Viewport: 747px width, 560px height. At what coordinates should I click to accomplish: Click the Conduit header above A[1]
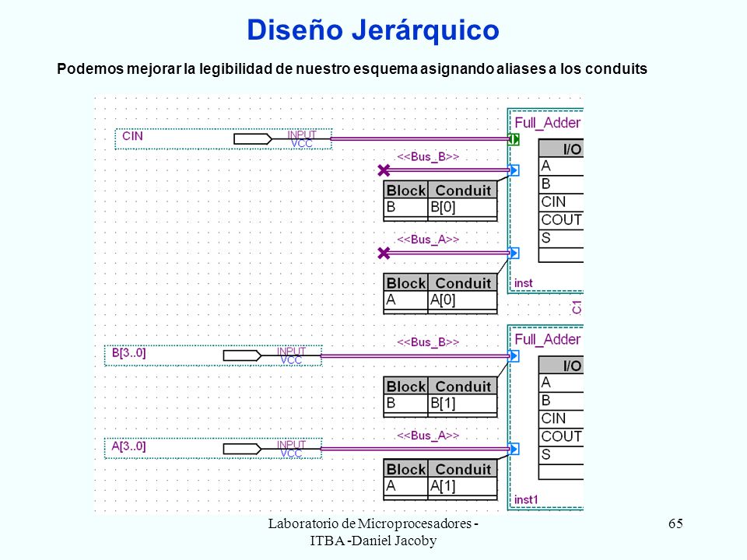(x=462, y=469)
